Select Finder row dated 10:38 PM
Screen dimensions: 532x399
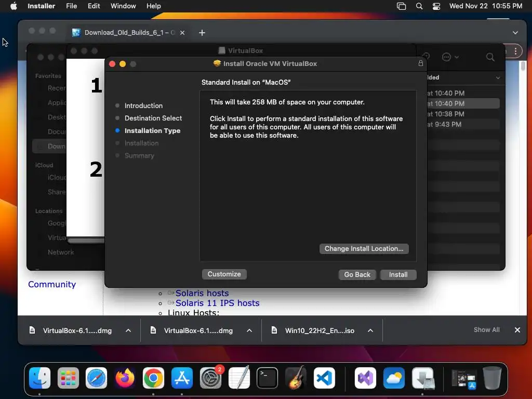click(463, 114)
